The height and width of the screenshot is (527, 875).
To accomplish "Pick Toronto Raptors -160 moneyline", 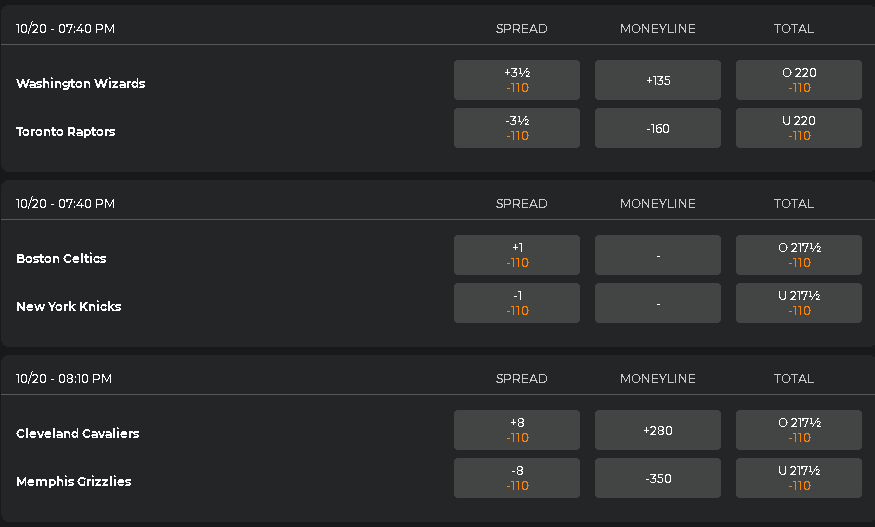I will click(x=658, y=128).
